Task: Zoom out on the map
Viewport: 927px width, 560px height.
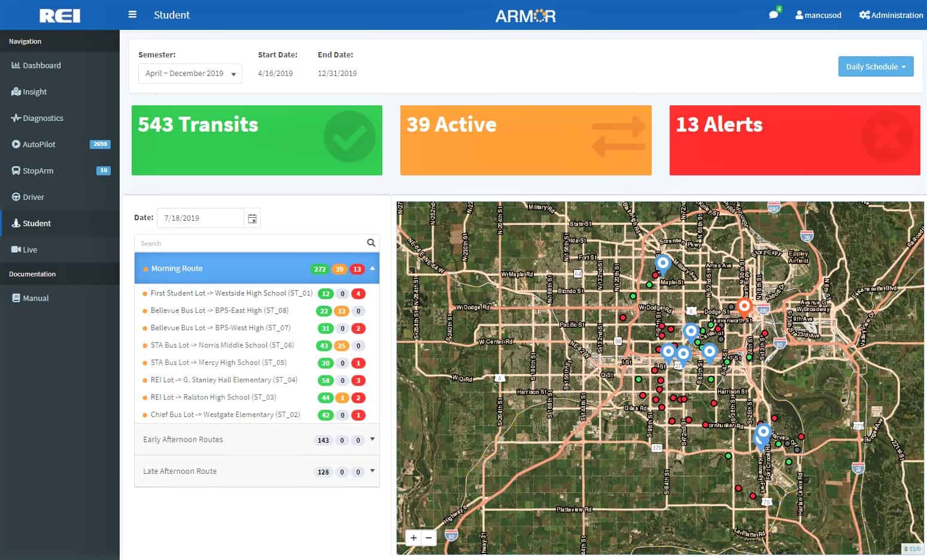Action: pos(429,538)
